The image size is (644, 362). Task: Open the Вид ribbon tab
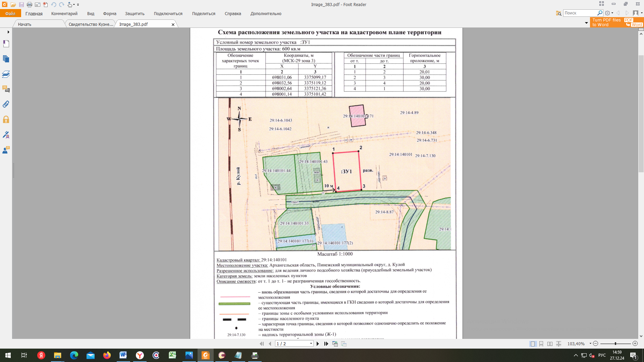click(x=91, y=14)
